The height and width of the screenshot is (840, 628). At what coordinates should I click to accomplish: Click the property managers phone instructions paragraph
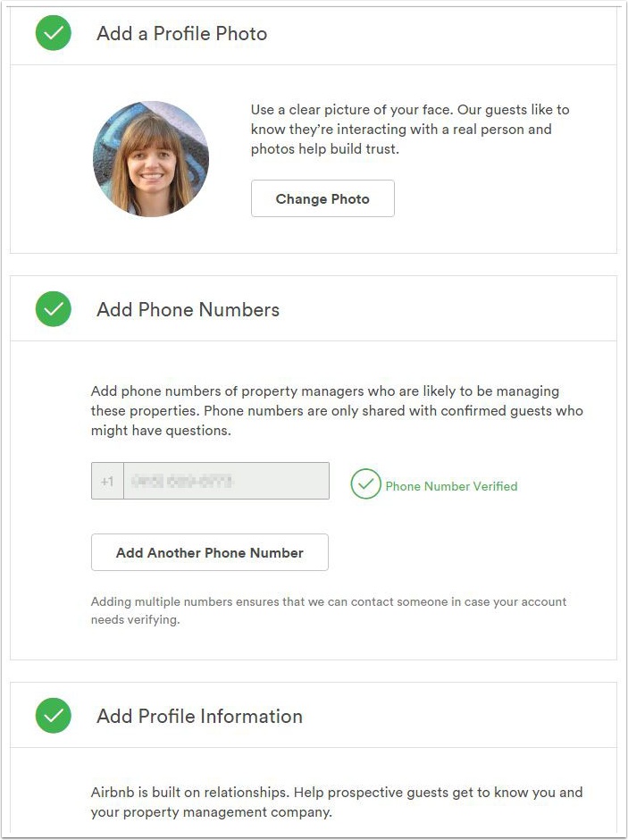[337, 411]
